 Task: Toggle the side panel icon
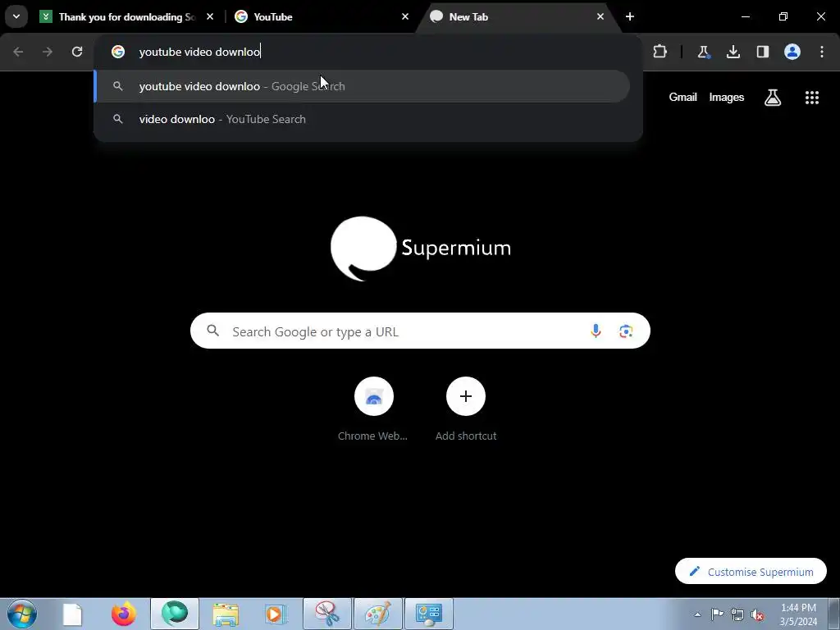[x=762, y=52]
